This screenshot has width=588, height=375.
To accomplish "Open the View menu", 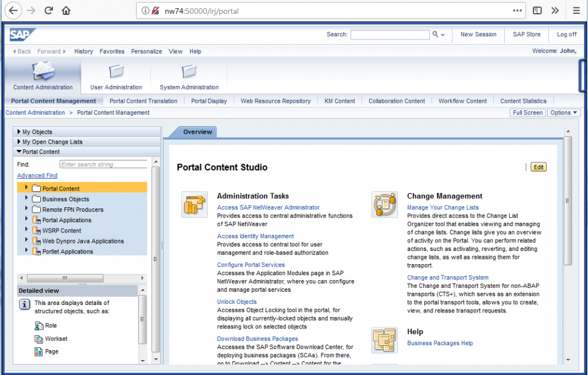I will point(176,51).
